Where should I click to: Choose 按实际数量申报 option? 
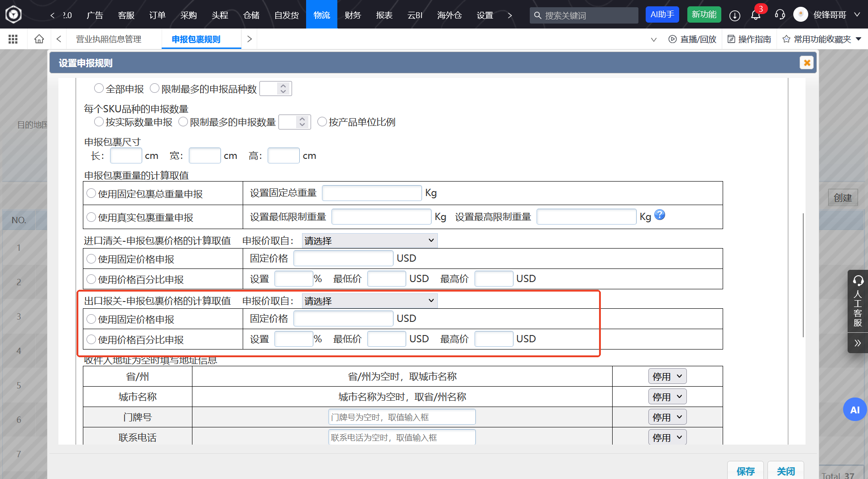(x=99, y=121)
